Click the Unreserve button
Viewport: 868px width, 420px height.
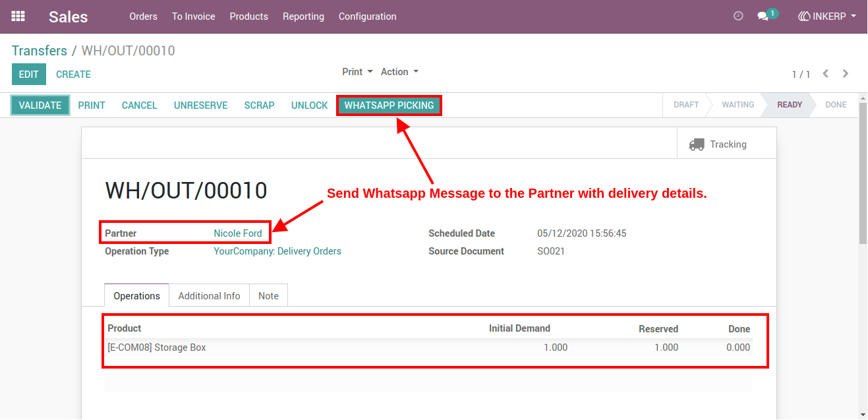pyautogui.click(x=201, y=105)
